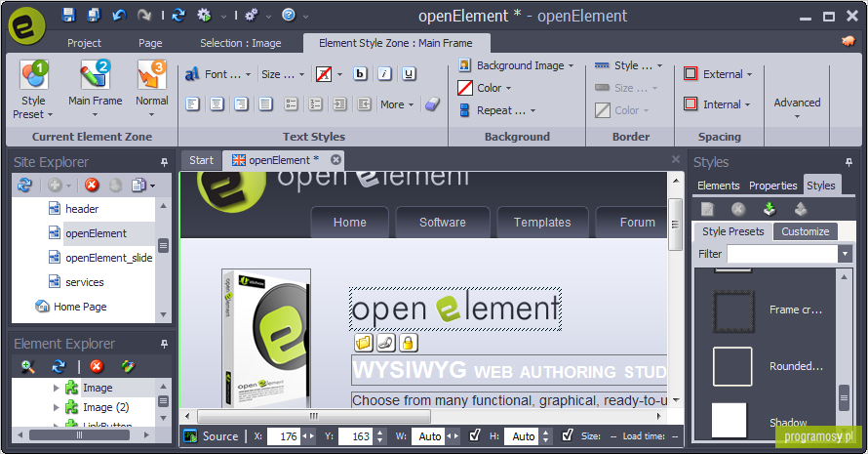868x454 pixels.
Task: Toggle the height Auto checkbox
Action: click(567, 435)
